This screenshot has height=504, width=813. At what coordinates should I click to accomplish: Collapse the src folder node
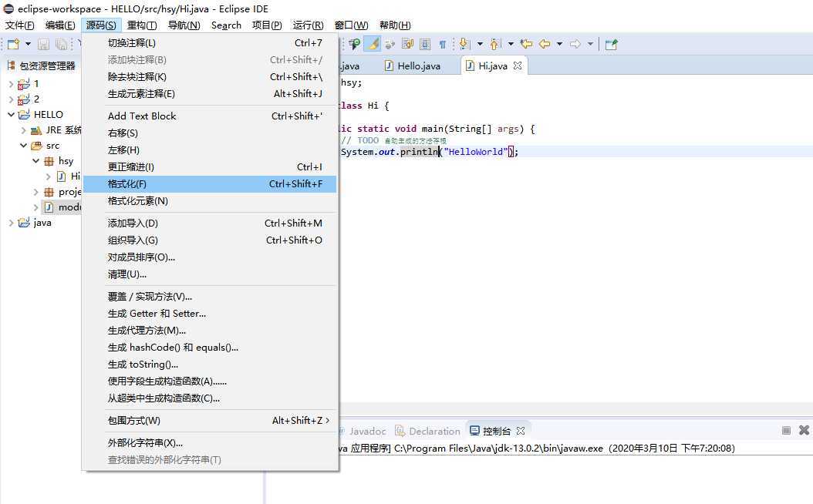tap(23, 146)
